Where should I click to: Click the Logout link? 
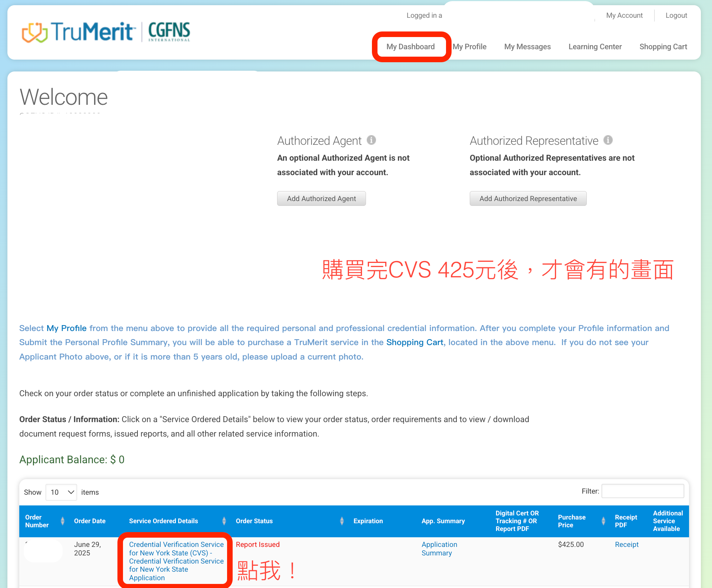click(x=676, y=15)
